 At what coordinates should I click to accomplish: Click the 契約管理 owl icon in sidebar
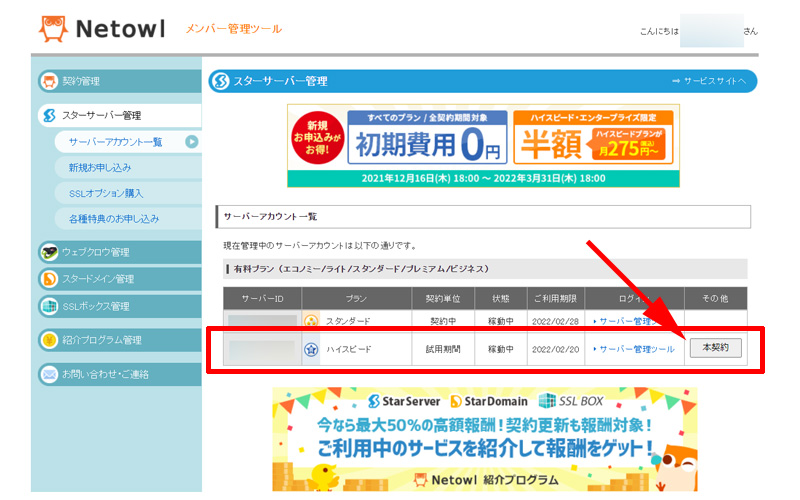coord(49,81)
